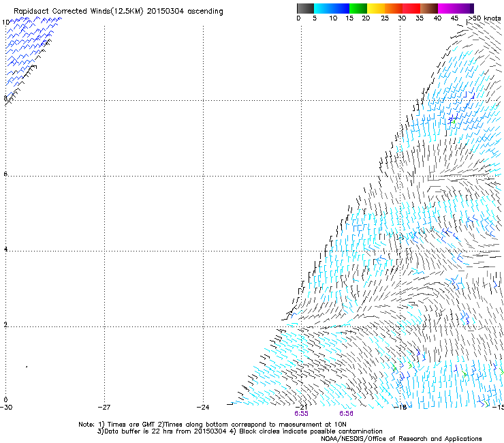Click the note line starting 'Note: 1) Times are GMT'
Screen dimensions: 504x443
click(212, 425)
